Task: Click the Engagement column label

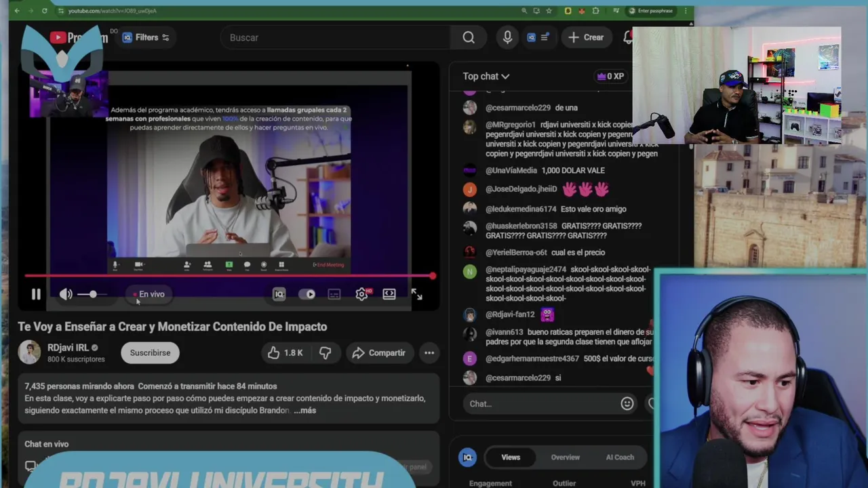Action: click(490, 483)
